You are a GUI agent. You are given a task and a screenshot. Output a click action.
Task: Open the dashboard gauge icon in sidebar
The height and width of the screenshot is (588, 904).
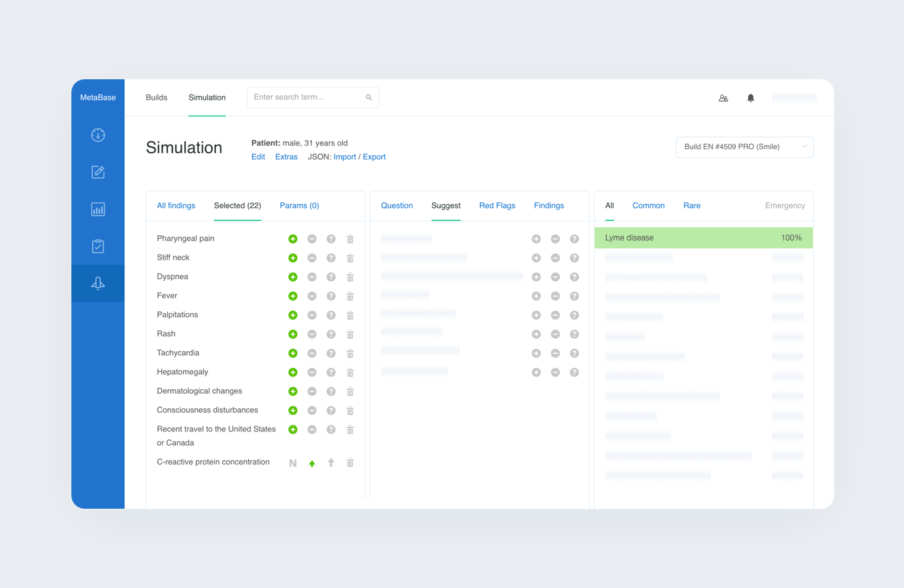point(98,135)
